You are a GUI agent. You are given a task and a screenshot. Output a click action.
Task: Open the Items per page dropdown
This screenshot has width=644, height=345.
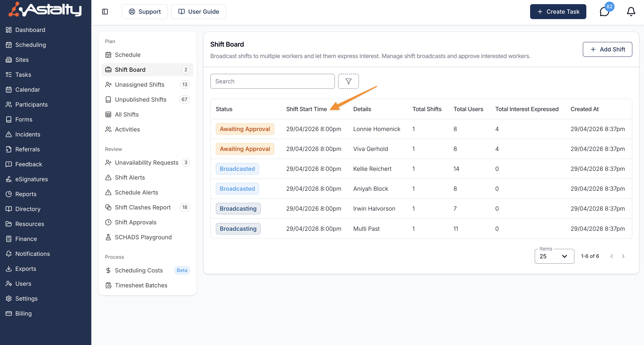[x=554, y=256]
